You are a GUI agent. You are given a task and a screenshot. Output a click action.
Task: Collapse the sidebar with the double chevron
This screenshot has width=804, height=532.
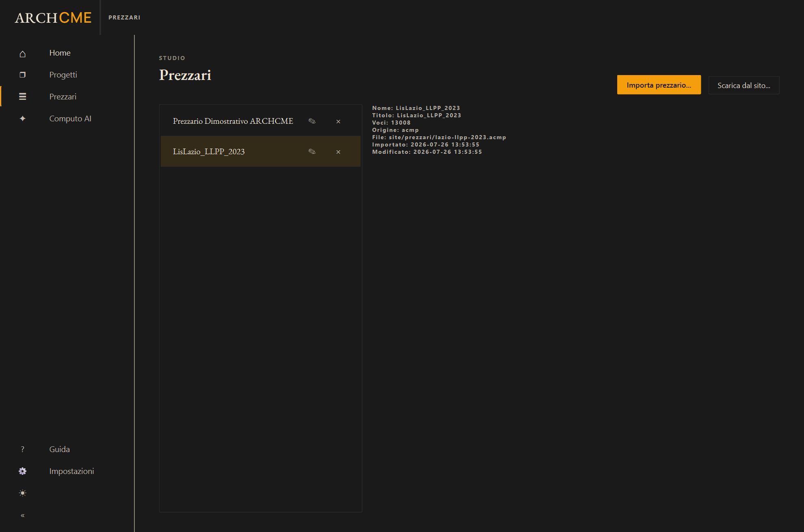coord(23,515)
